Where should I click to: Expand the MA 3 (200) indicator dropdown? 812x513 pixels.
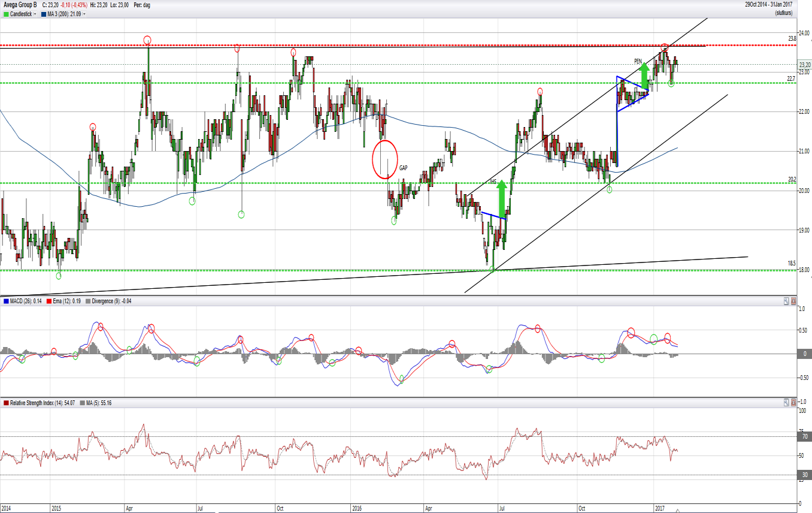(x=84, y=13)
